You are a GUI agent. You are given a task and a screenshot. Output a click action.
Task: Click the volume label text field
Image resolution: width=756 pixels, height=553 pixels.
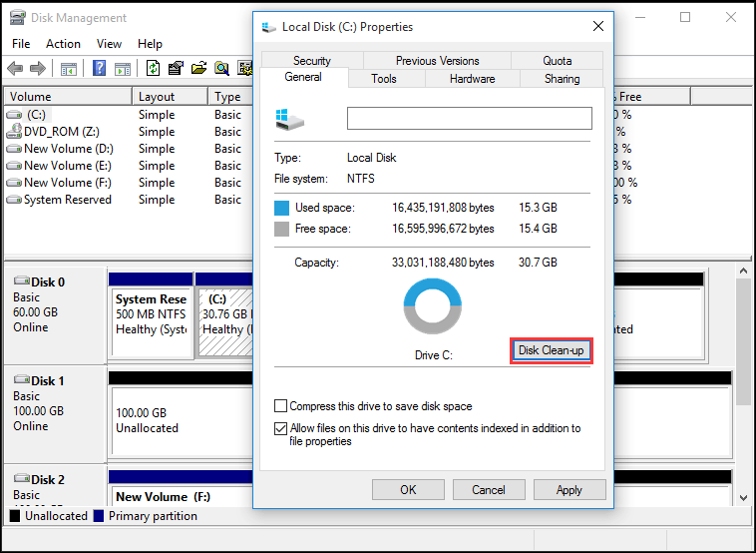point(470,118)
